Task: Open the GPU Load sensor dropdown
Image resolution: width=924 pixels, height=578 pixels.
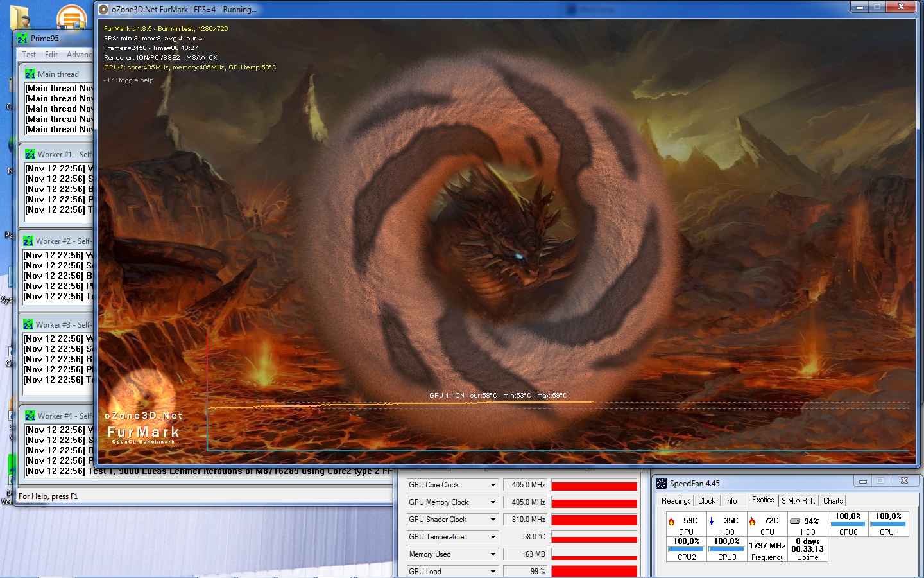Action: point(493,572)
